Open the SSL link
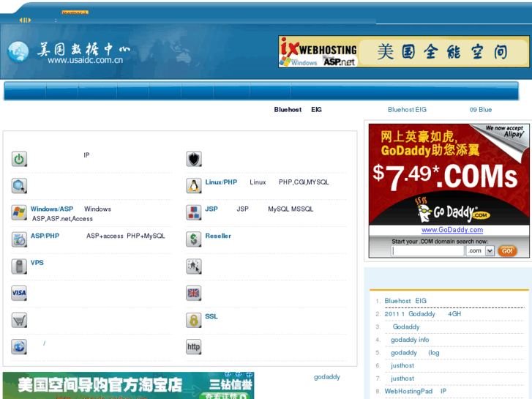Screen dimensions: 532x399 pos(211,316)
